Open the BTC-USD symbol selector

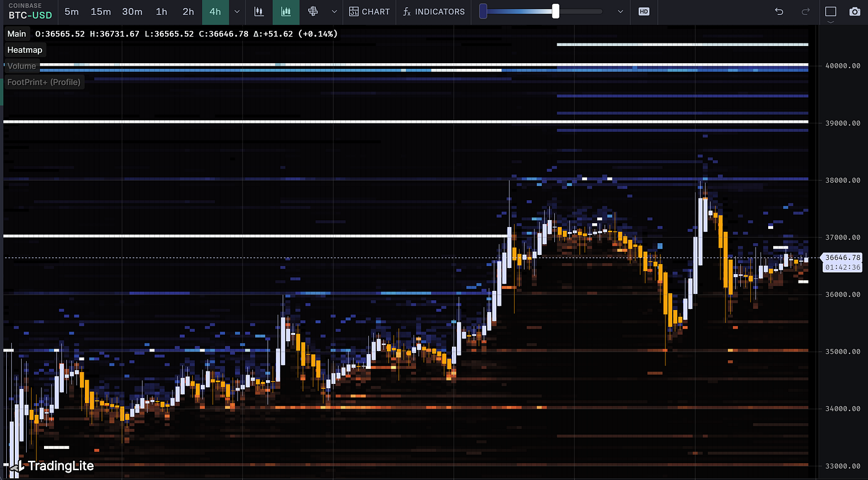click(30, 12)
